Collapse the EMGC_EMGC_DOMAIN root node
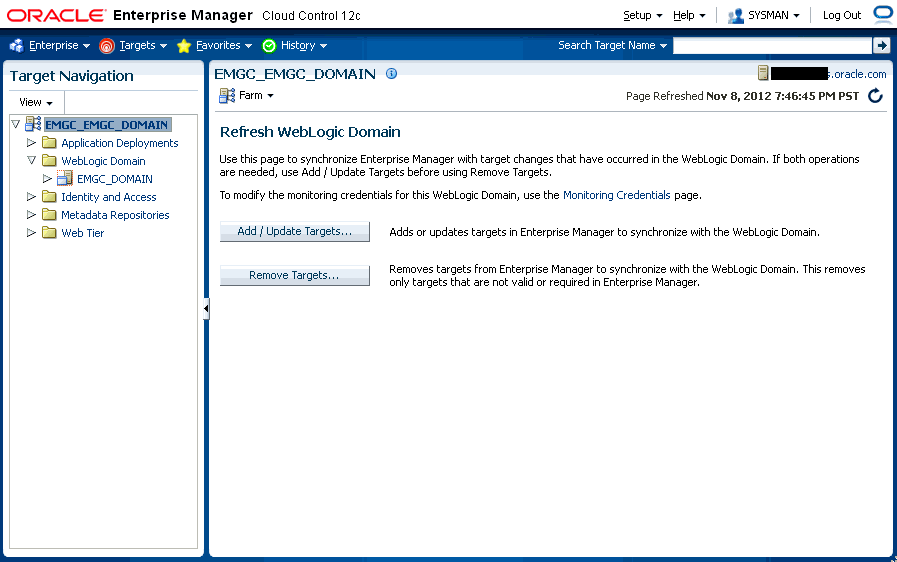This screenshot has height=562, width=897. (15, 124)
